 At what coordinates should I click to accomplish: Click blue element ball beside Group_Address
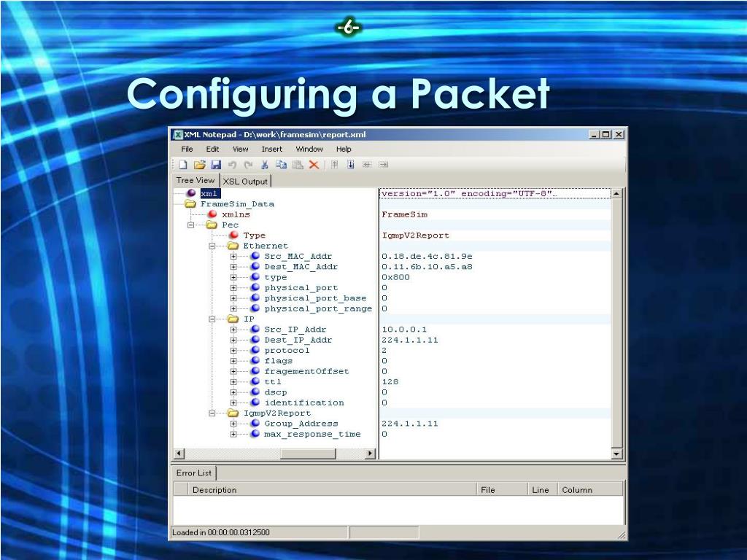pyautogui.click(x=255, y=424)
